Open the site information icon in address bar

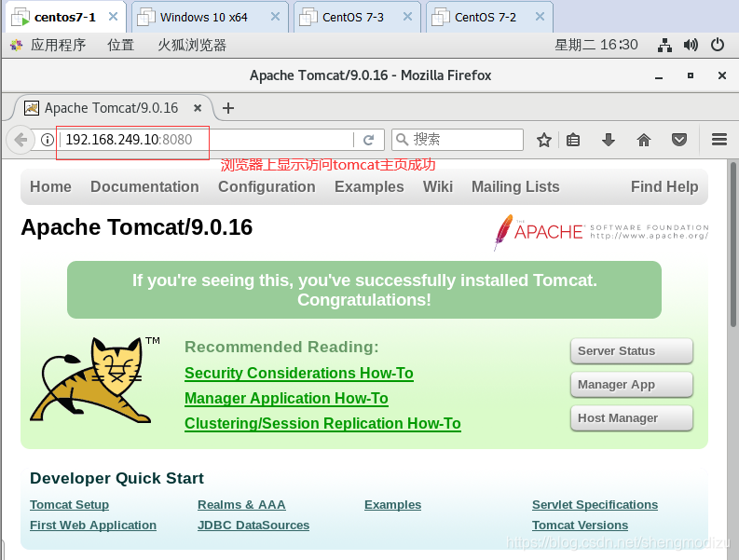pos(48,140)
